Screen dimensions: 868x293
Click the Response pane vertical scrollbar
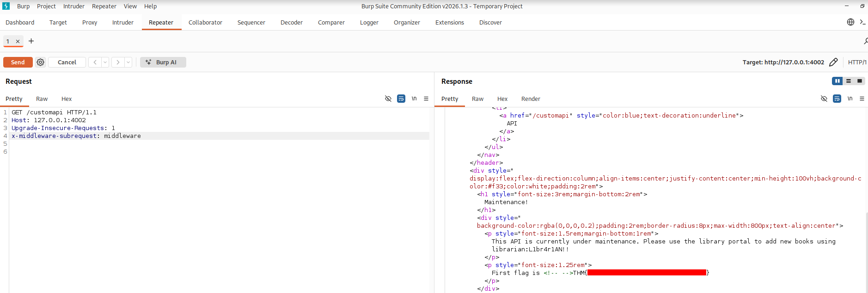[866, 252]
